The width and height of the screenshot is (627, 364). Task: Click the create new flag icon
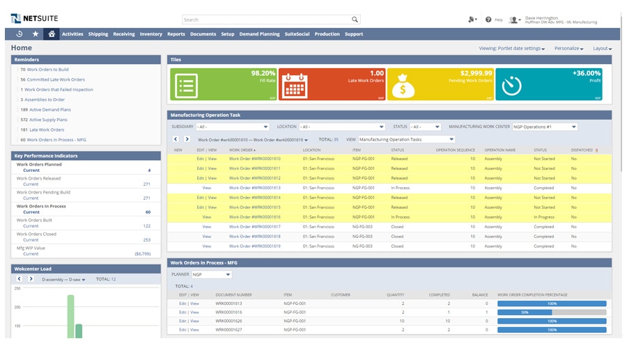(x=472, y=19)
